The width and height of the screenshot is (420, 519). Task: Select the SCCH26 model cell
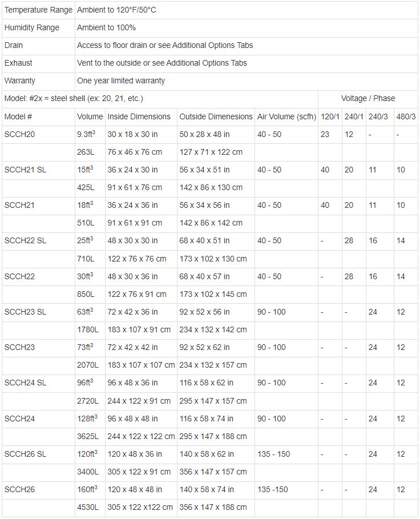coord(19,489)
